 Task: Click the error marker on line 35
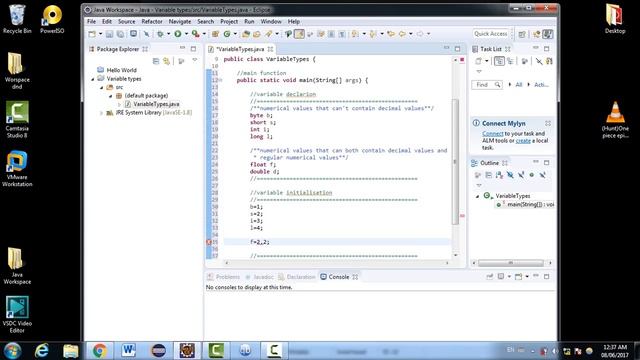coord(209,242)
